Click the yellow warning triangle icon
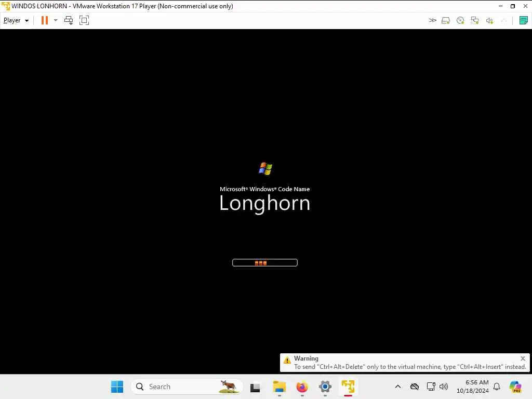Viewport: 532px width, 399px height. tap(287, 360)
